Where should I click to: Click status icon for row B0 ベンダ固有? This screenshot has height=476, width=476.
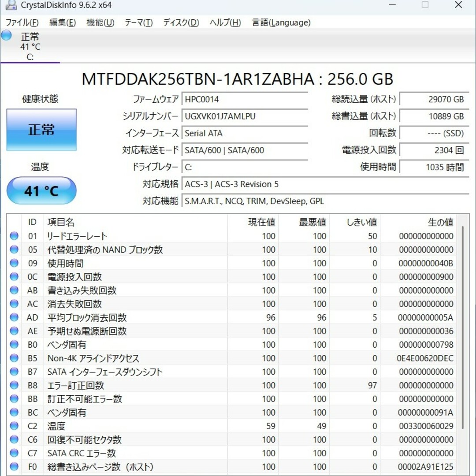point(14,344)
